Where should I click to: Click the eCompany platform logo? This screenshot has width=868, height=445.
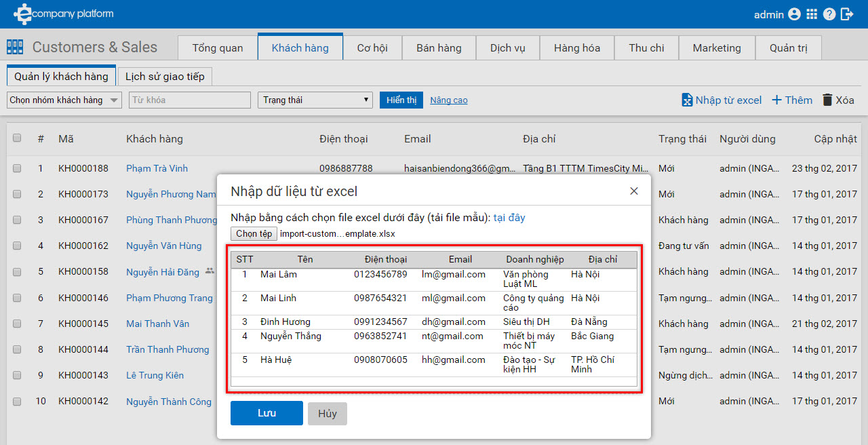64,14
